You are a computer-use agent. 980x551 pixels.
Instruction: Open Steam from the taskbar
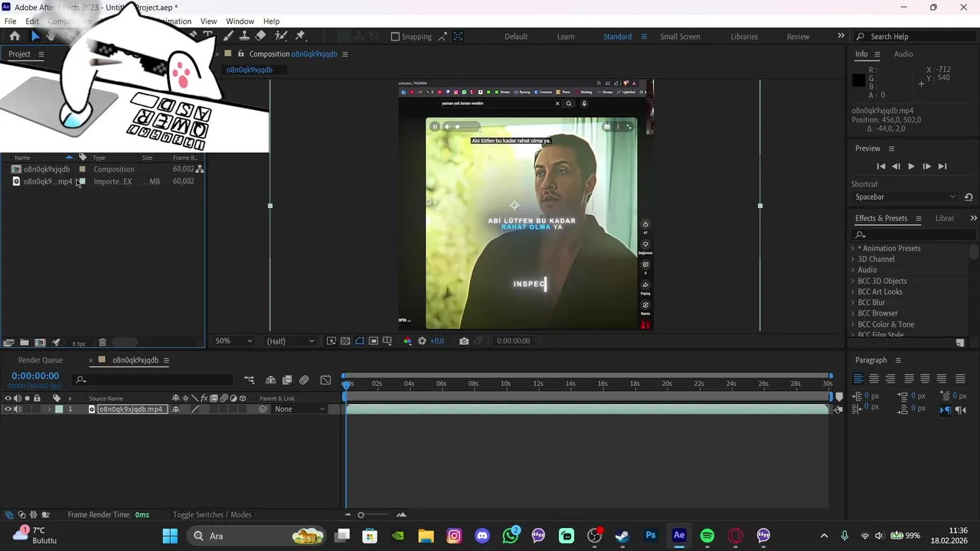pos(622,536)
